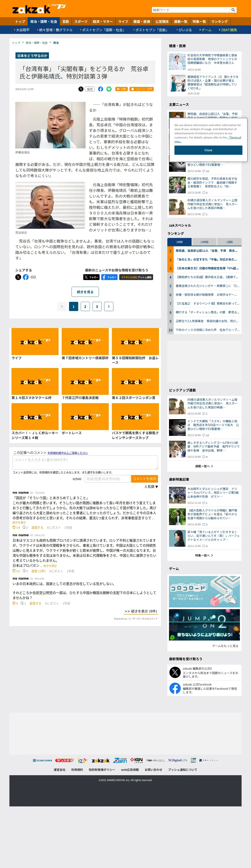The width and height of the screenshot is (251, 868).
Task: Expand 続きを表示 on first comment
Action: tap(19, 523)
